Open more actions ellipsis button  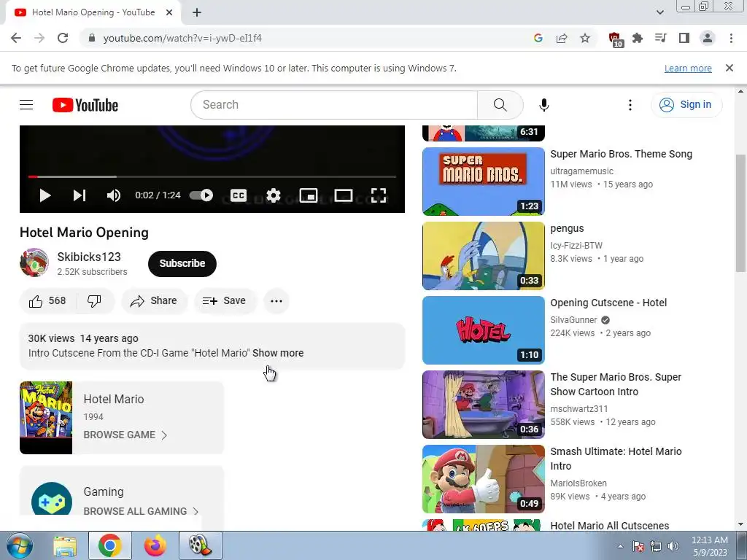[276, 301]
